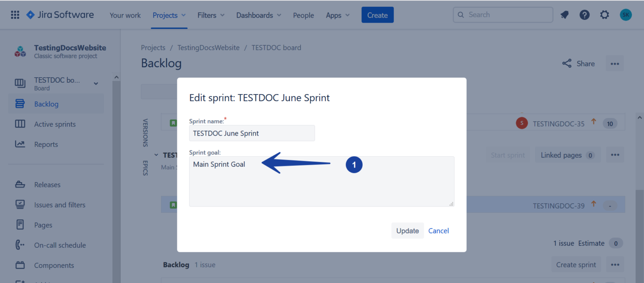Image resolution: width=644 pixels, height=283 pixels.
Task: Click the Jira Software logo
Action: (x=59, y=14)
